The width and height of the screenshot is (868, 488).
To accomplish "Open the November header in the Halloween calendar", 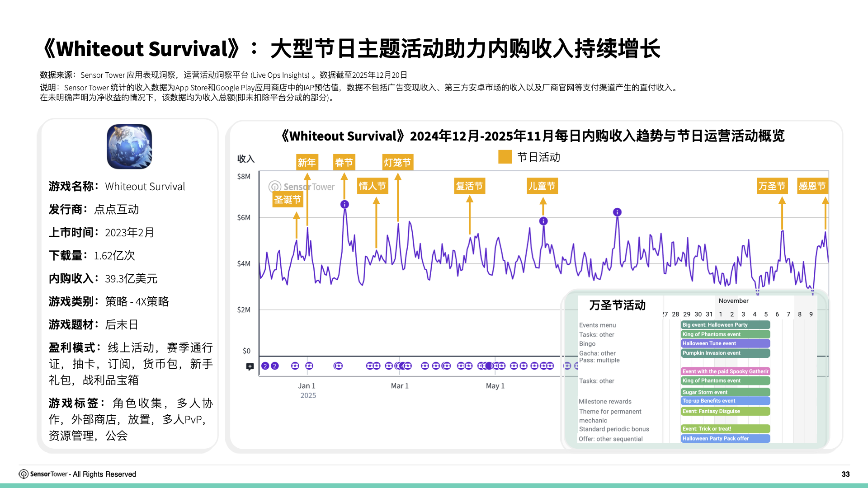I will (x=733, y=300).
